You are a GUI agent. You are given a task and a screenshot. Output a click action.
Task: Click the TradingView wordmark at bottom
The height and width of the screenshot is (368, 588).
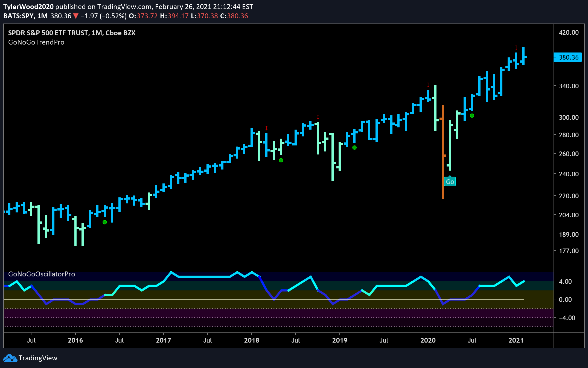(x=38, y=358)
